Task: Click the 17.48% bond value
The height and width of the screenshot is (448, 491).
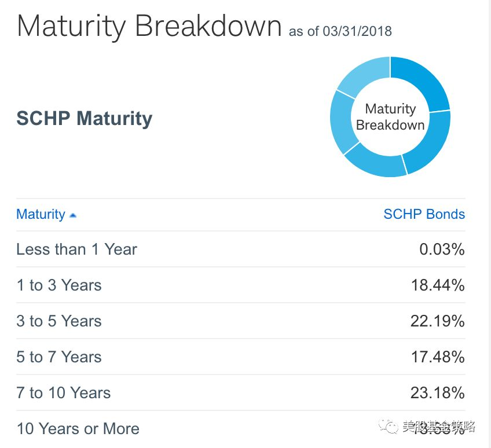Action: click(437, 357)
